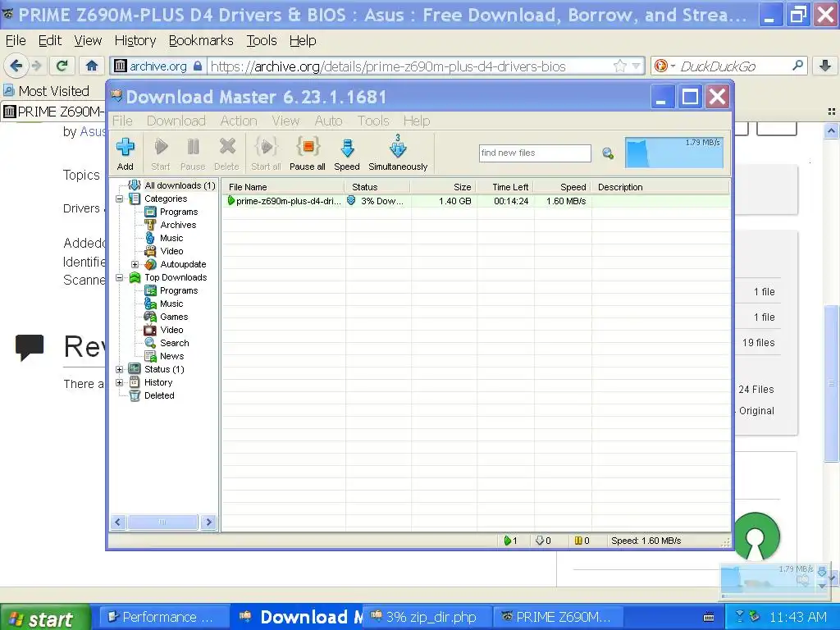Click the browser Back button

(x=16, y=66)
